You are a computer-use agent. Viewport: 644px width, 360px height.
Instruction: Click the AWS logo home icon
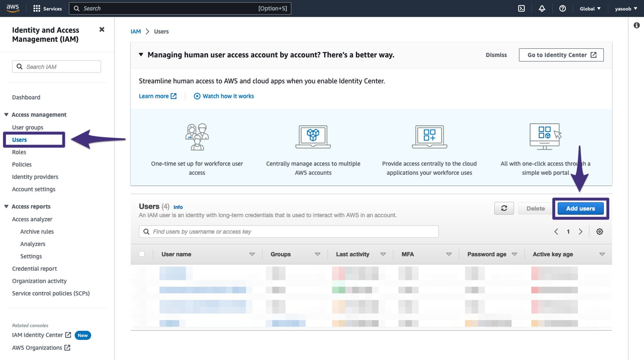[13, 8]
